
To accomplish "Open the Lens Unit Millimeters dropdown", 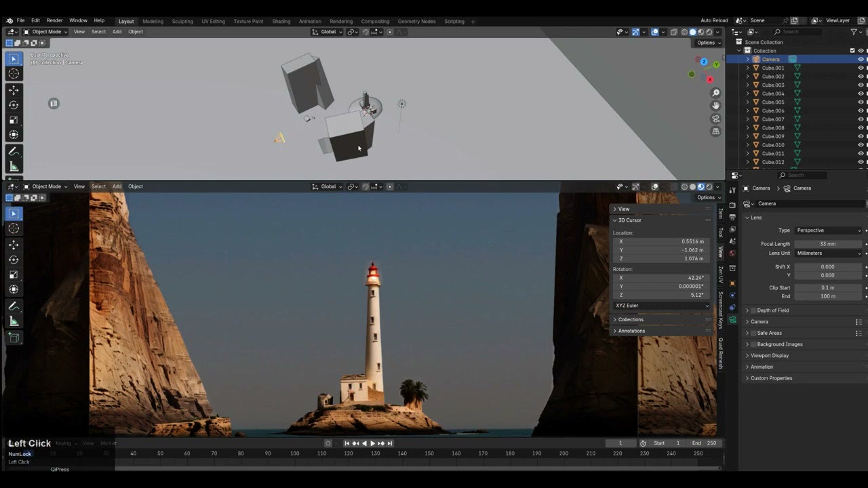I will click(828, 253).
